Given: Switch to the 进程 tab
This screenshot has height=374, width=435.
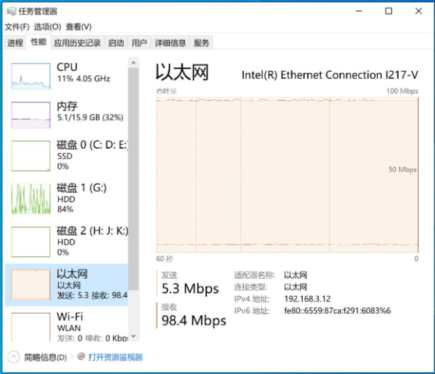Looking at the screenshot, I should 15,43.
